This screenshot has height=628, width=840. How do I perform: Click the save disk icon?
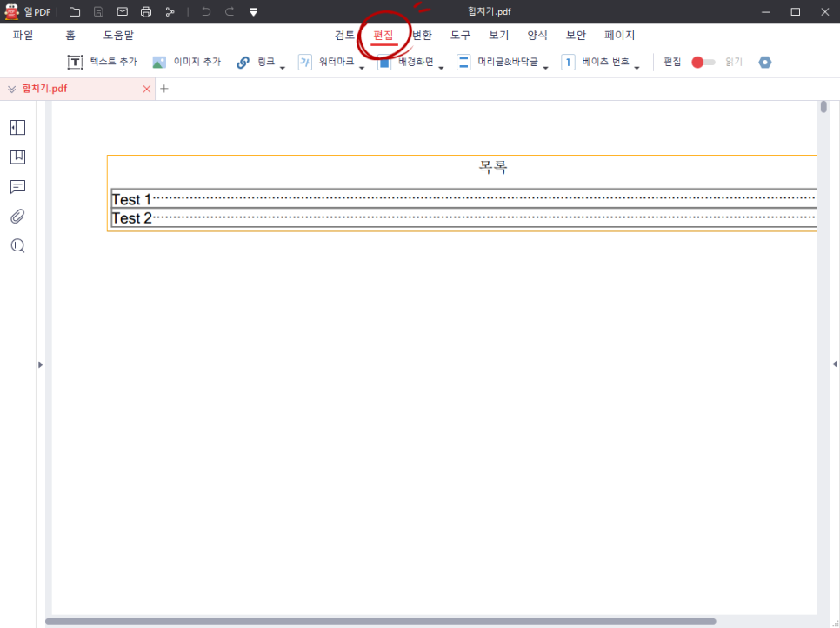point(98,12)
